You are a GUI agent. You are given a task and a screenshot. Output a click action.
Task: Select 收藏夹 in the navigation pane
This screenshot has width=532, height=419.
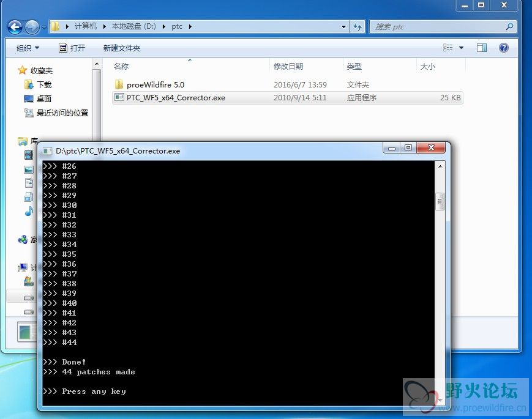(42, 70)
